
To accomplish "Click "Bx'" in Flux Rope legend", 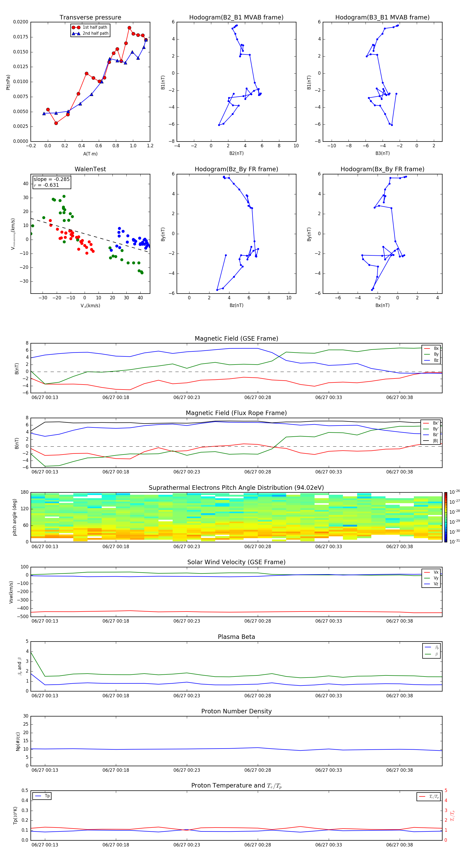I will (431, 423).
